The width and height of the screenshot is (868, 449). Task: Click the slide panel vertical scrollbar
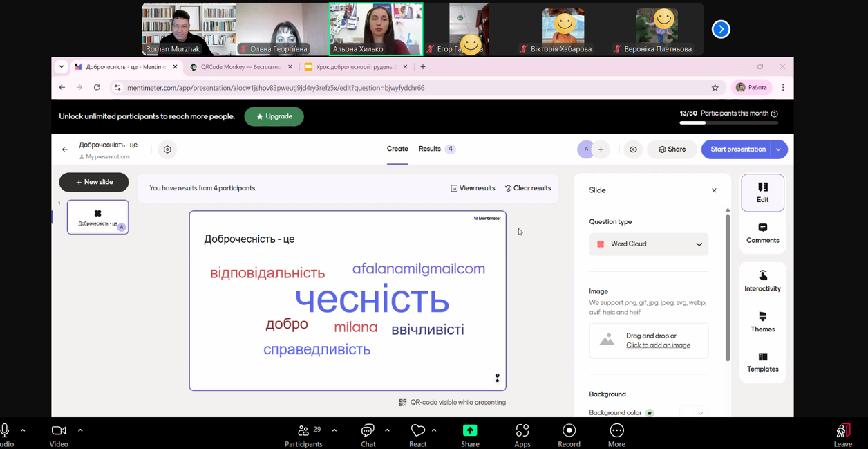pyautogui.click(x=728, y=287)
